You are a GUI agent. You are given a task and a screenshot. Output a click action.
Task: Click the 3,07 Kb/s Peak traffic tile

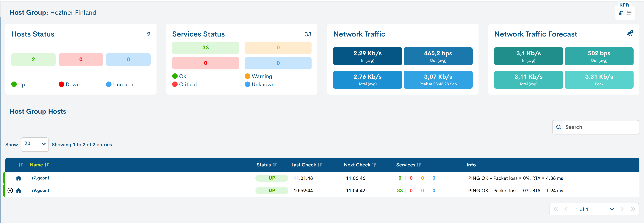[438, 80]
